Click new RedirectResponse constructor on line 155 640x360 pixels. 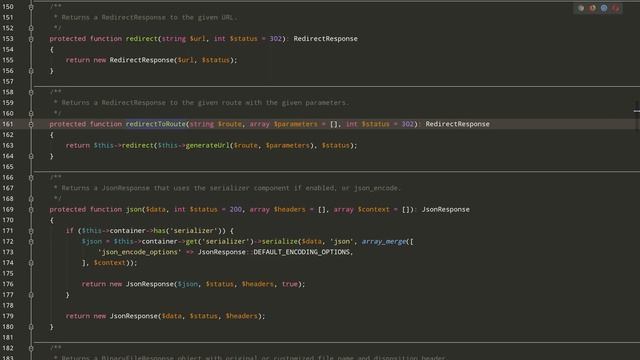tap(142, 60)
